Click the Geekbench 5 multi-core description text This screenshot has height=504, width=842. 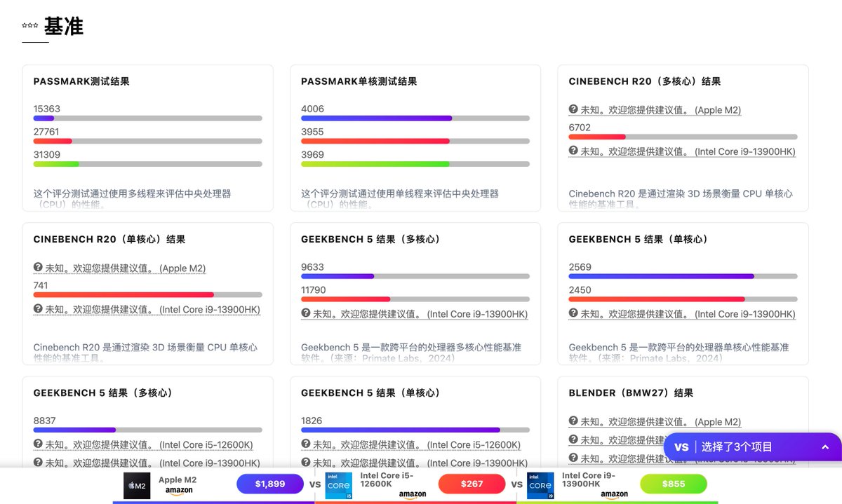point(411,353)
